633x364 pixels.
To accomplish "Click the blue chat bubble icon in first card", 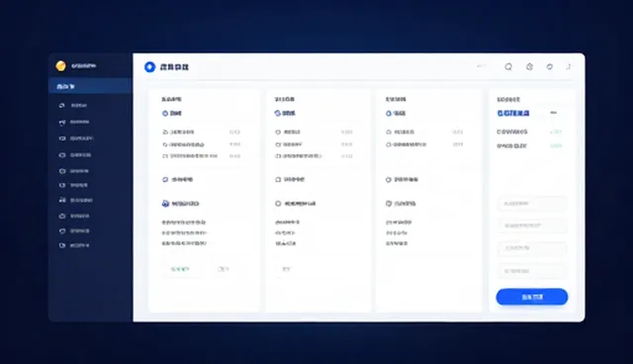I will (165, 180).
